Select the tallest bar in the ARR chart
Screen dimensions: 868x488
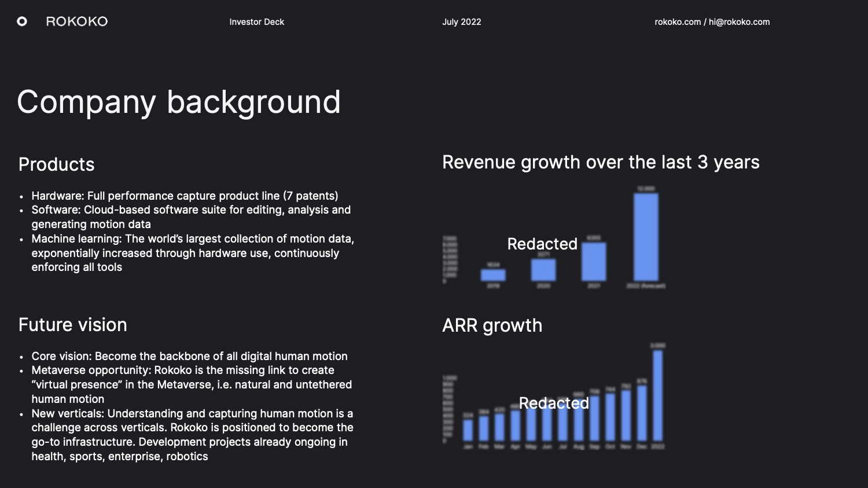(658, 395)
